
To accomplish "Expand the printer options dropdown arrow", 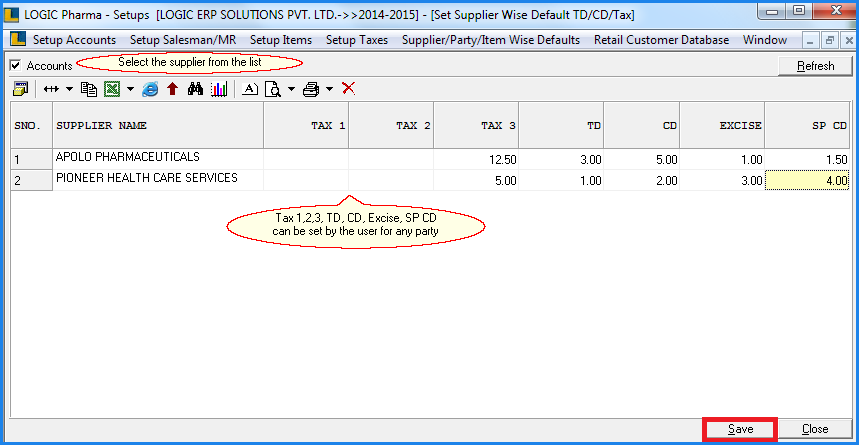I will [329, 89].
